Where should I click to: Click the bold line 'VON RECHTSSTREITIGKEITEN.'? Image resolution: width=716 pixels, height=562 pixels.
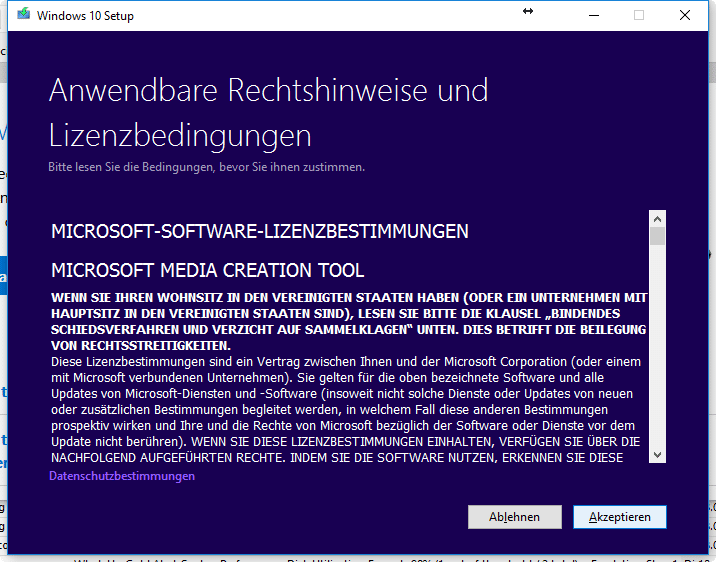point(141,346)
